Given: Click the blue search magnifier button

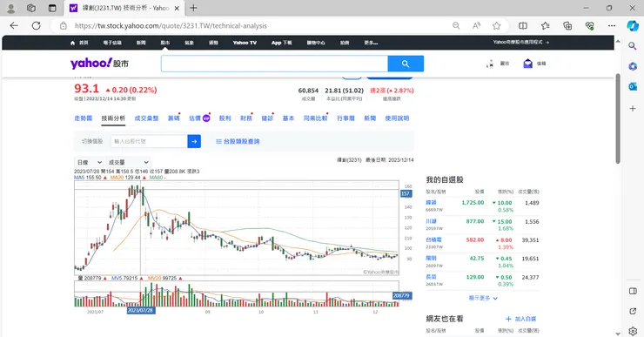Looking at the screenshot, I should [x=406, y=64].
